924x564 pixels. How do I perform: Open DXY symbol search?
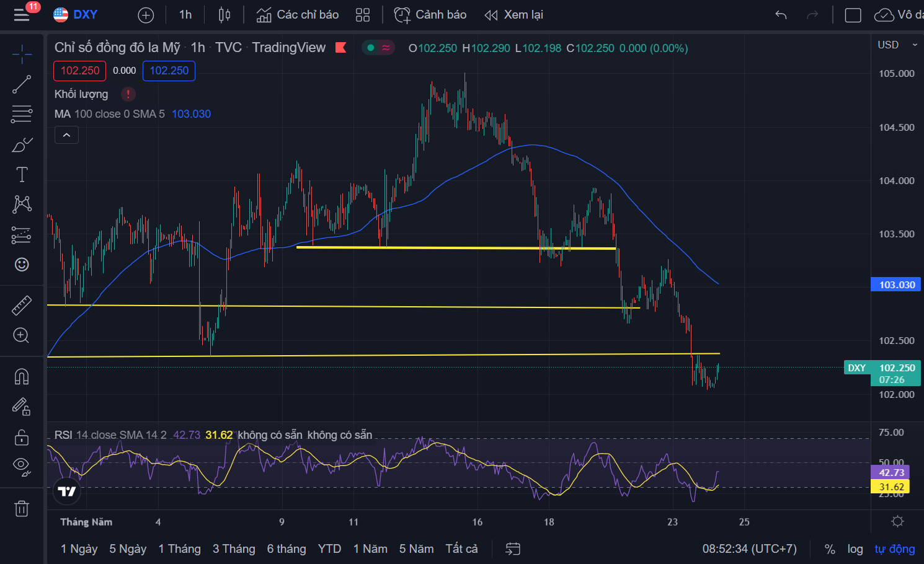(x=76, y=15)
